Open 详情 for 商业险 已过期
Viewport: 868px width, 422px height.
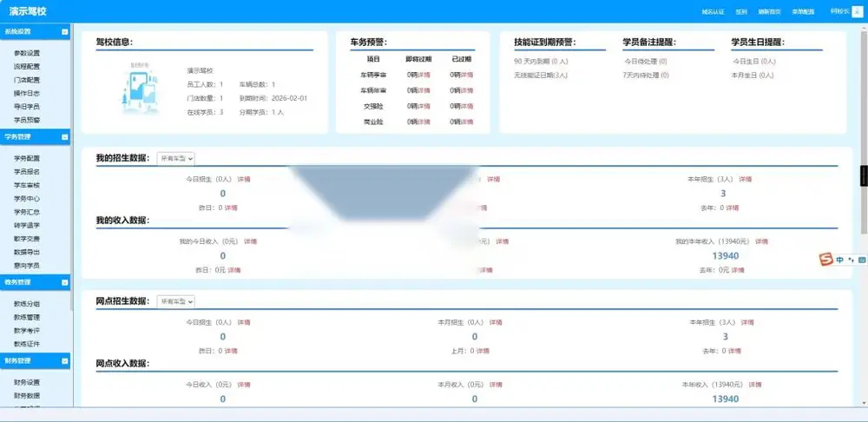pyautogui.click(x=467, y=122)
